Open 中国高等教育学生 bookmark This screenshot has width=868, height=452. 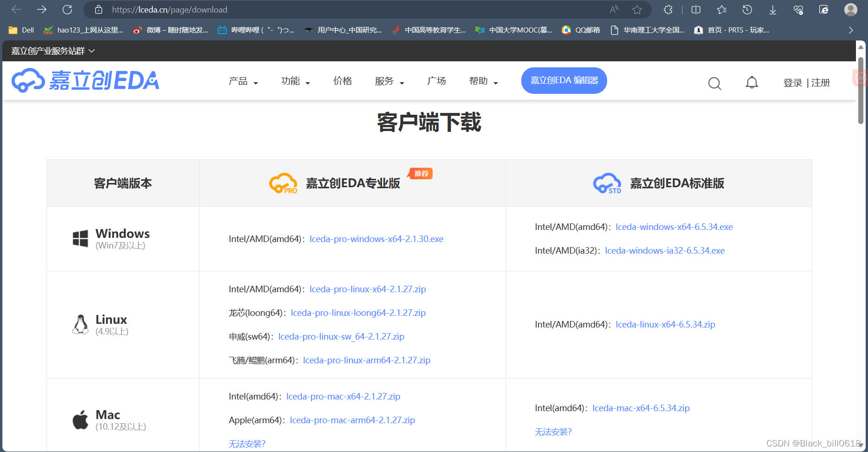[x=428, y=30]
